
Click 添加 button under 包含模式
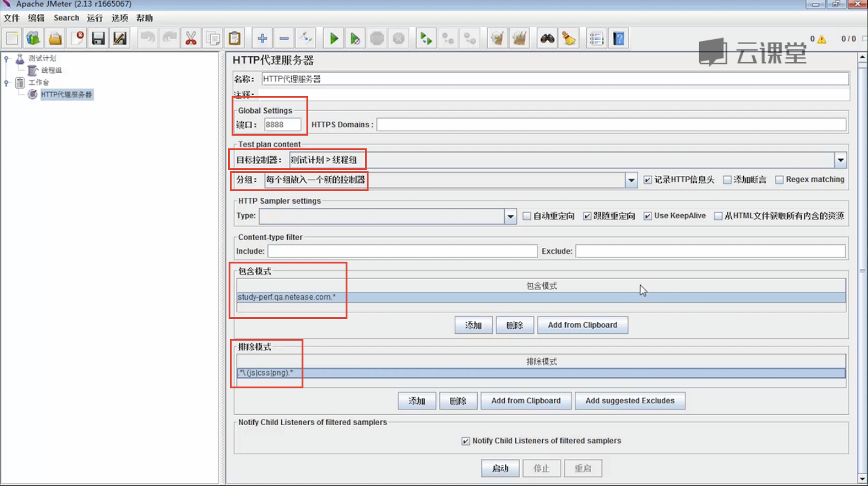coord(474,325)
